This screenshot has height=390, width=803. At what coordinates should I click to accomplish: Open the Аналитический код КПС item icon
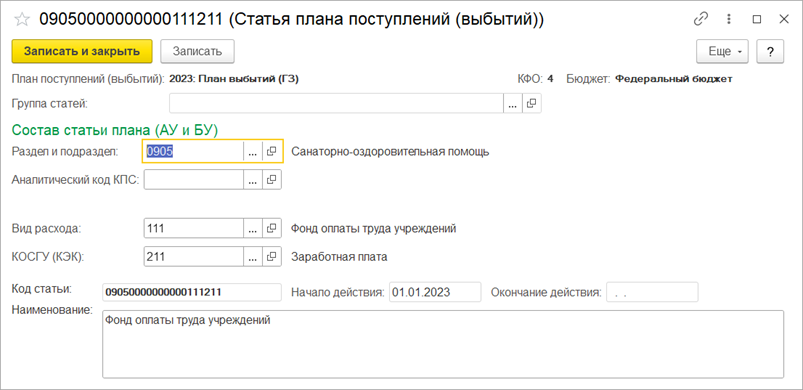271,180
